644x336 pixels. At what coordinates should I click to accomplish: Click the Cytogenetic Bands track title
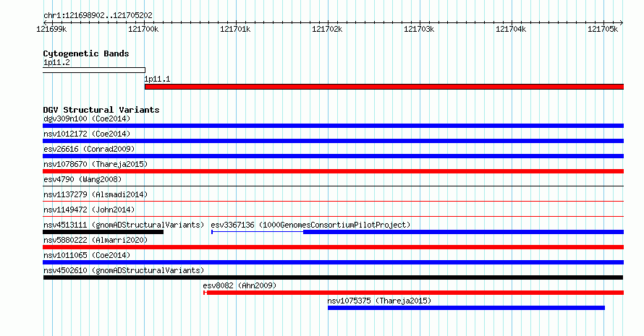coord(86,53)
